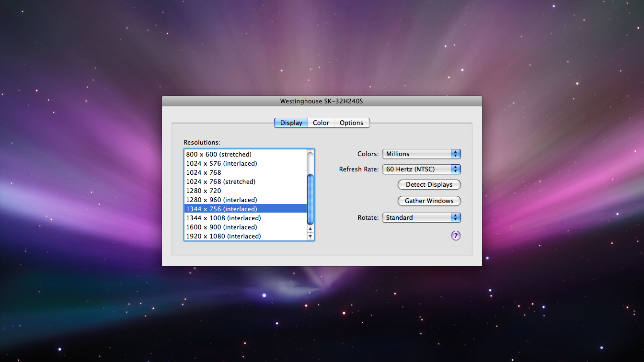Click the Detect Displays button

[429, 185]
